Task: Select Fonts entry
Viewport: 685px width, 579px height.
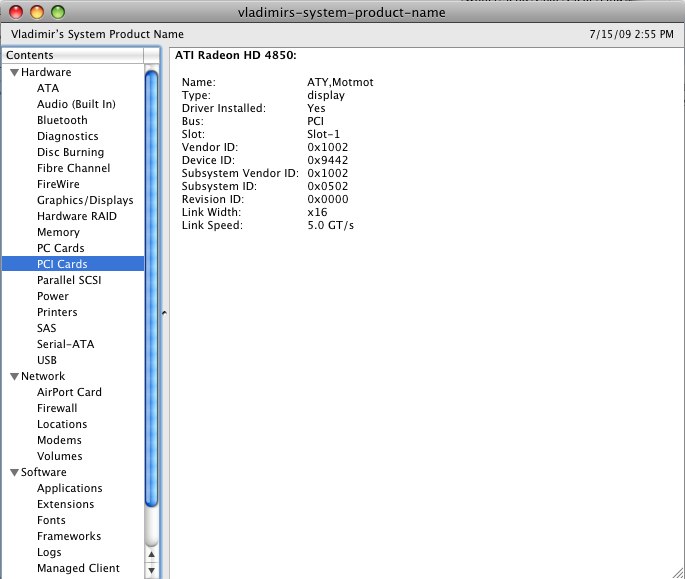Action: coord(52,520)
